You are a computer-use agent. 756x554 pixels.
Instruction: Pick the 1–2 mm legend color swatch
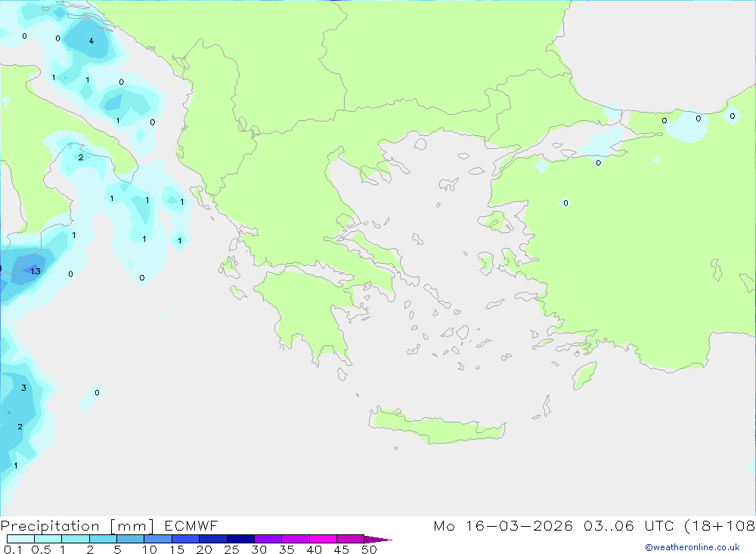pos(76,539)
